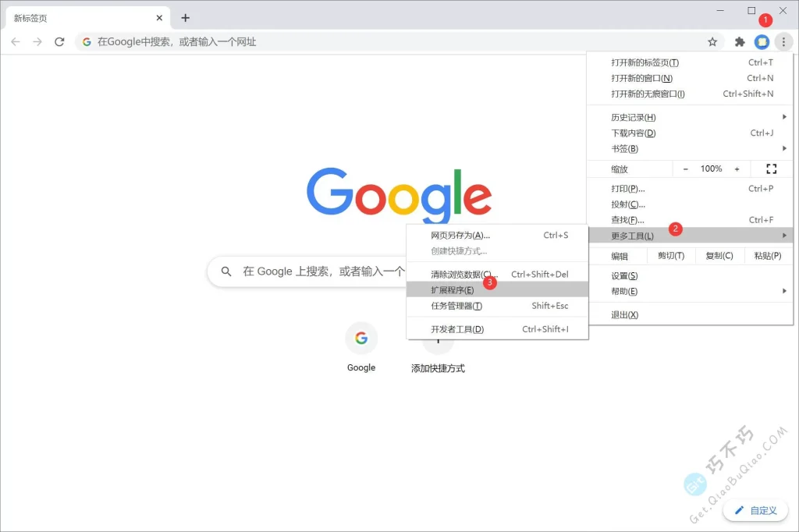The width and height of the screenshot is (799, 532).
Task: Reload the page with the refresh icon
Action: coord(59,42)
